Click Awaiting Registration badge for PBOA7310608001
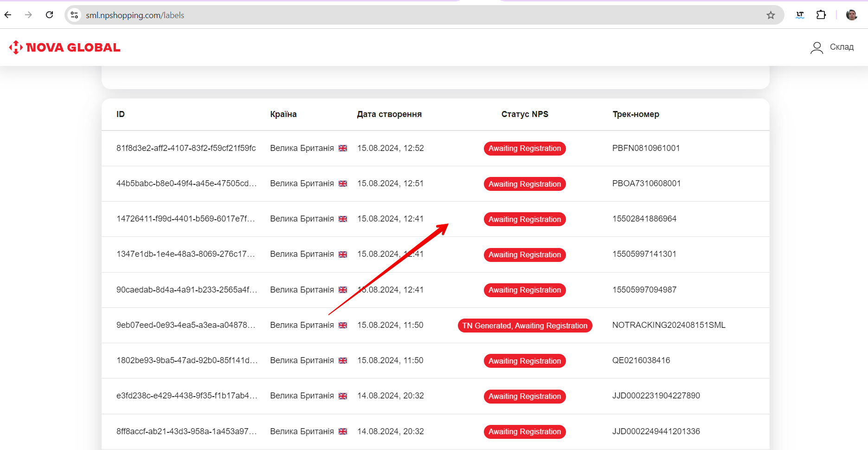This screenshot has width=868, height=450. click(x=525, y=184)
